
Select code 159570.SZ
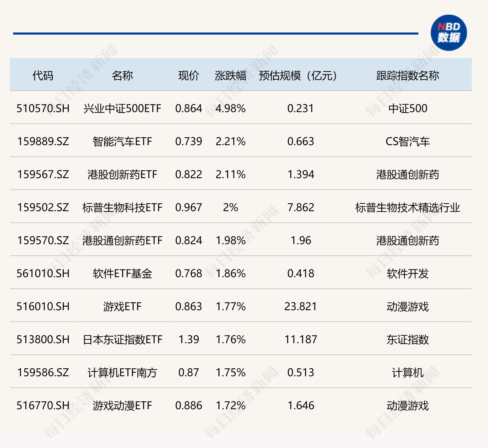pyautogui.click(x=43, y=241)
